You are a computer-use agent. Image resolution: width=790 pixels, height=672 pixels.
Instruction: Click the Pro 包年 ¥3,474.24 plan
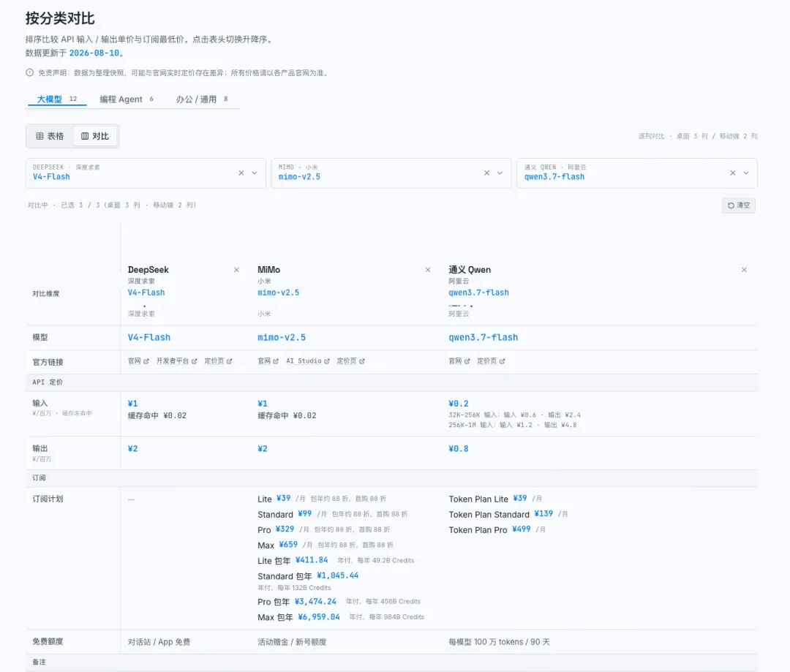tap(339, 602)
